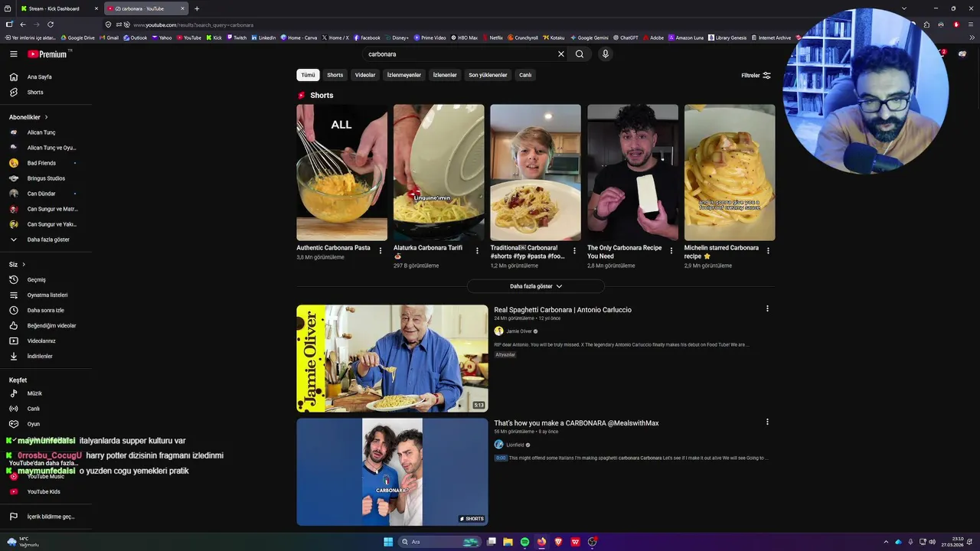Open File Explorer from the taskbar
The width and height of the screenshot is (980, 551).
[508, 542]
